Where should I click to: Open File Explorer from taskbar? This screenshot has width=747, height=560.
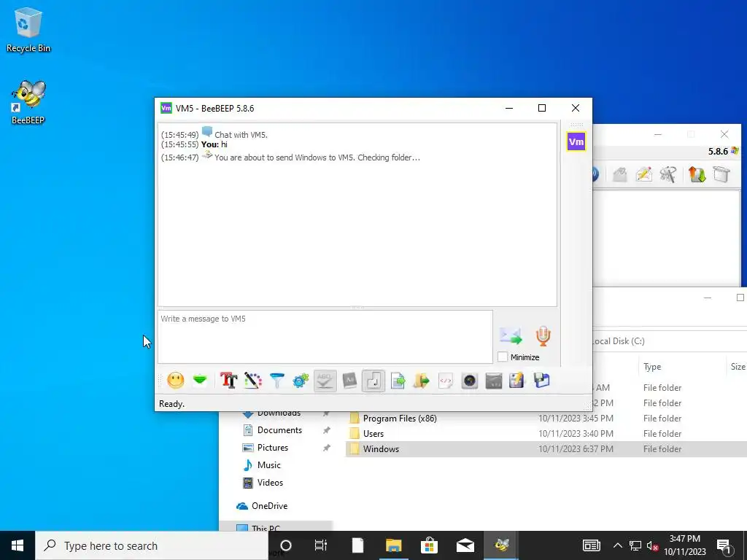pyautogui.click(x=393, y=545)
